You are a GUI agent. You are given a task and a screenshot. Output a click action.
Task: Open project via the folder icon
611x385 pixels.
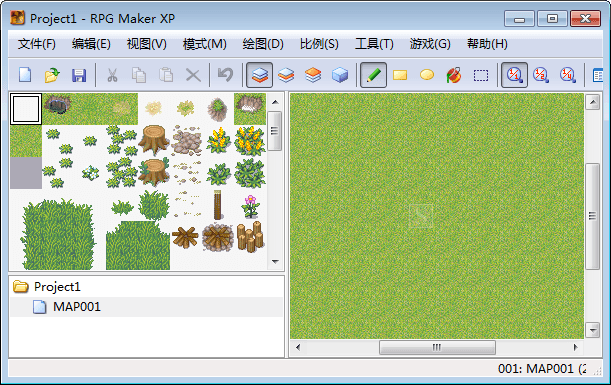tap(52, 75)
